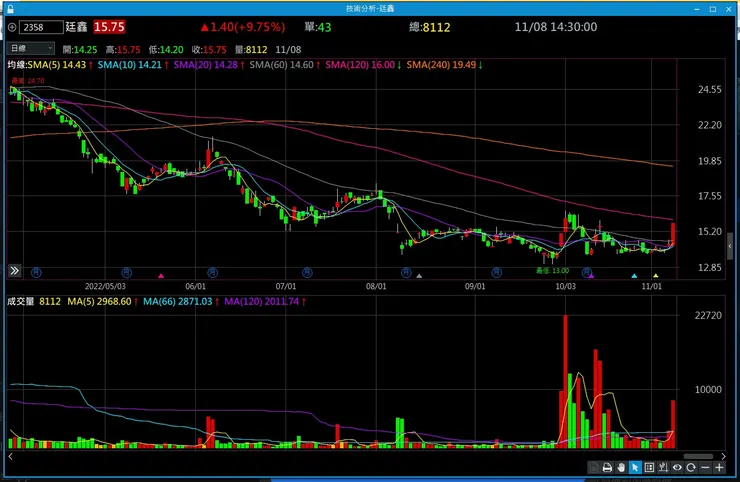Click the chart scroll right arrow
Screen dimensions: 740x482
[x=723, y=456]
